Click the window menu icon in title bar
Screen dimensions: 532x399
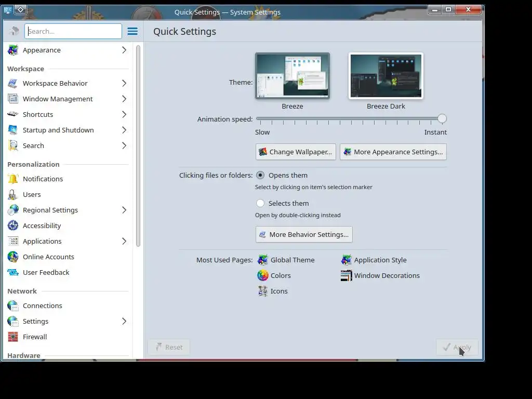(7, 10)
